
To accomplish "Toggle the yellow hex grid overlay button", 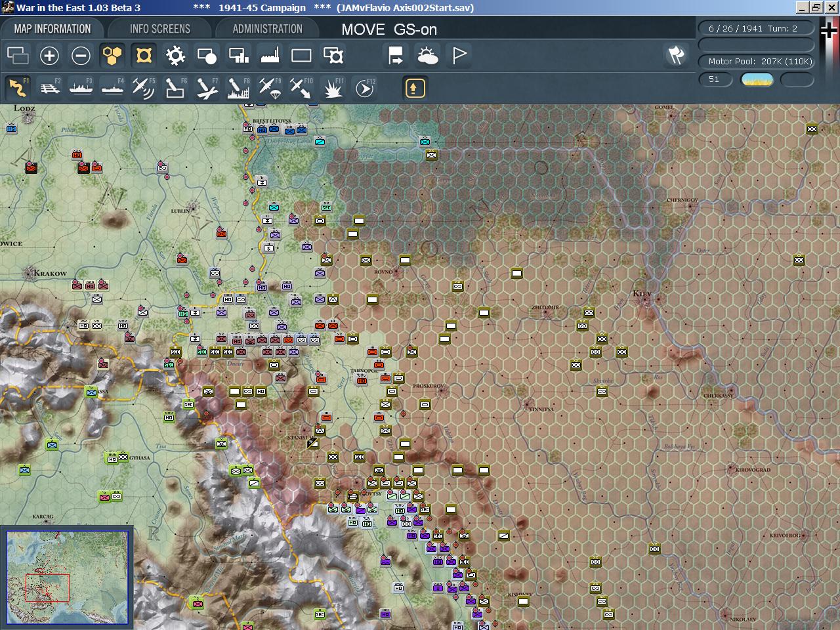I will pos(112,56).
